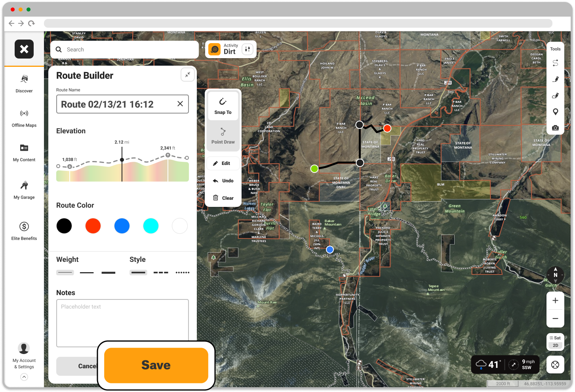The width and height of the screenshot is (575, 392).
Task: Save the route
Action: tap(156, 365)
